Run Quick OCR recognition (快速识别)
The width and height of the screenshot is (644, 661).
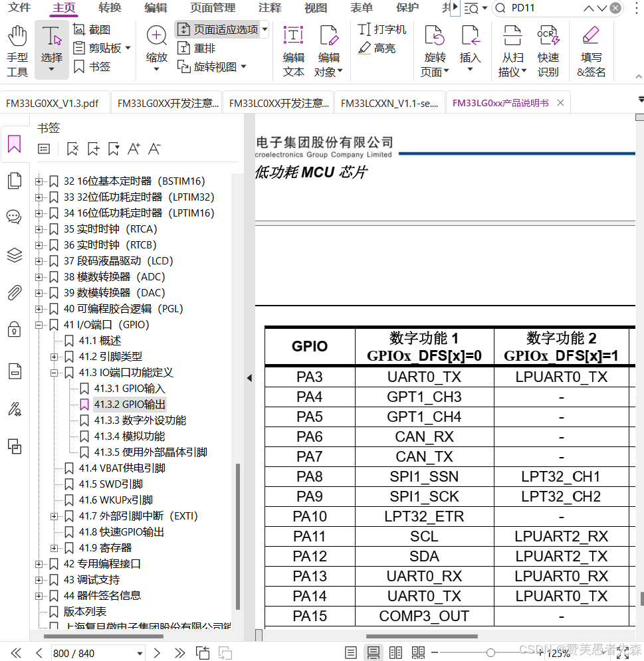pyautogui.click(x=548, y=51)
